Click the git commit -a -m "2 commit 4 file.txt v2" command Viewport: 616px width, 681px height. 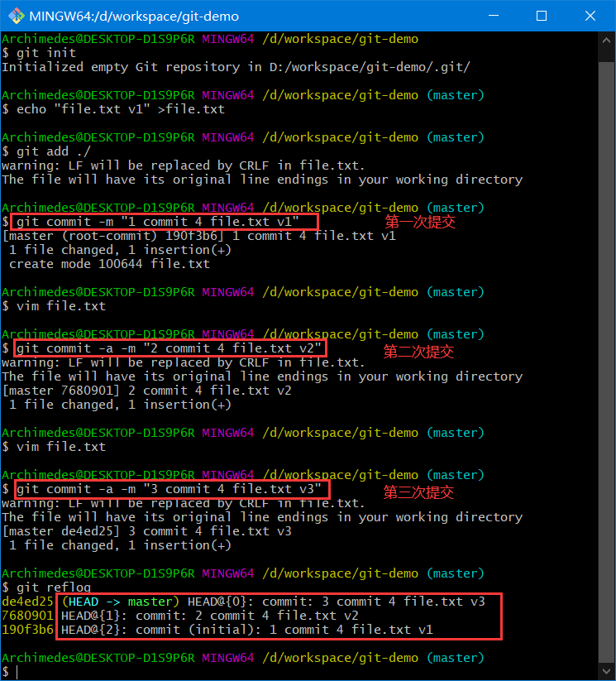pos(169,348)
